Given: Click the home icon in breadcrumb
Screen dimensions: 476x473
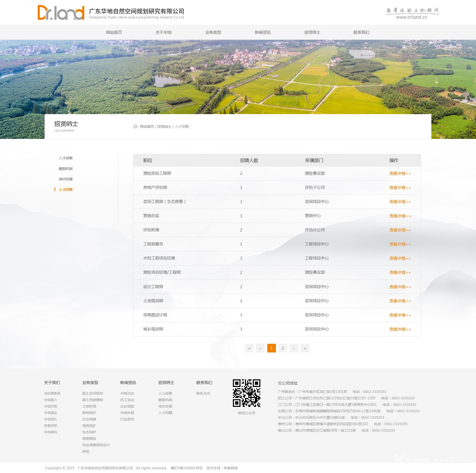Looking at the screenshot, I should (135, 126).
